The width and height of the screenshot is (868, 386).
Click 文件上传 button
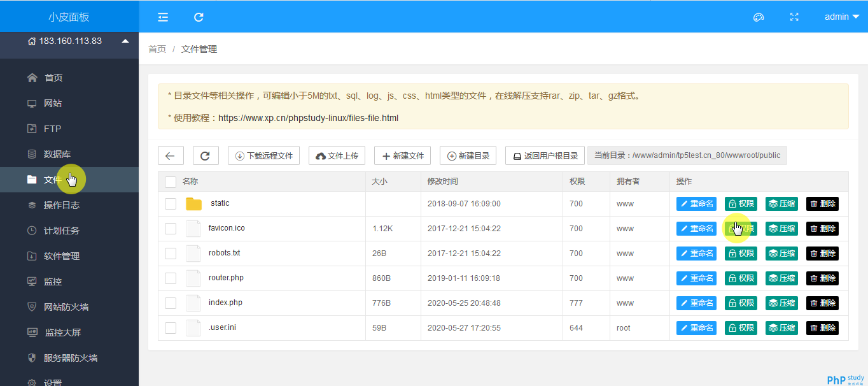click(x=337, y=155)
